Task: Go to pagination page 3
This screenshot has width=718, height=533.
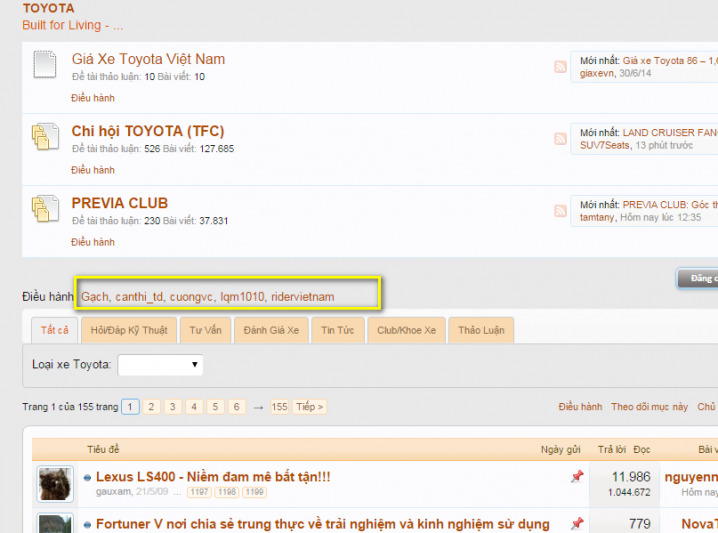Action: (173, 407)
